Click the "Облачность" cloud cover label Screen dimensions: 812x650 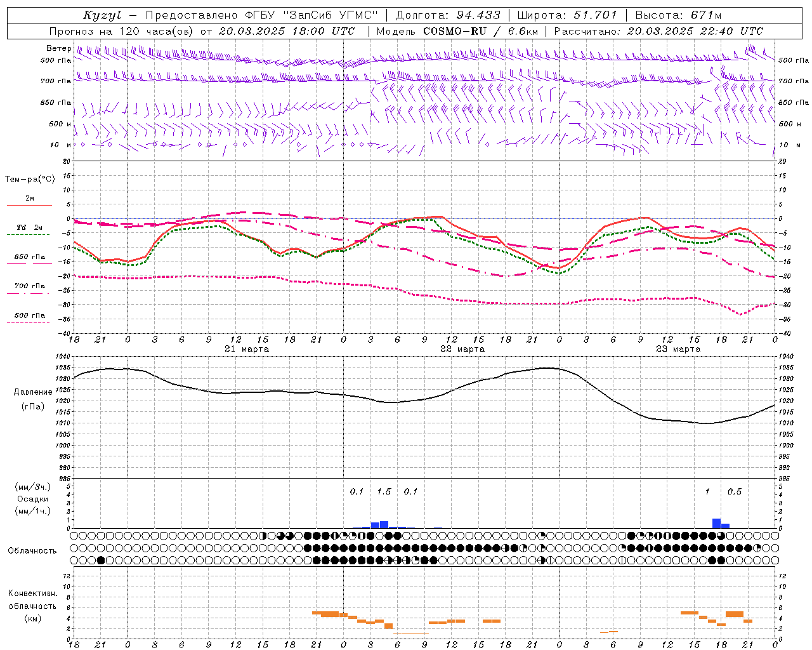[x=32, y=551]
